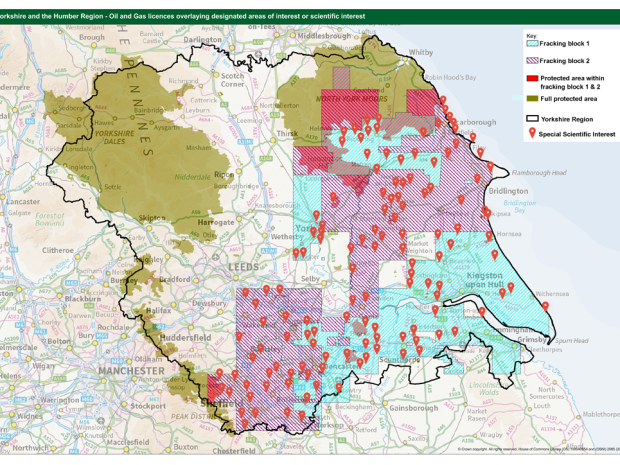Image resolution: width=620 pixels, height=465 pixels.
Task: Click the Ripon label
Action: coord(224,174)
